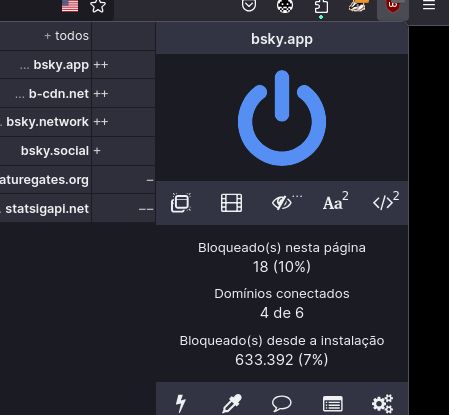Click the US flag icon in address bar
The width and height of the screenshot is (449, 415).
[70, 6]
